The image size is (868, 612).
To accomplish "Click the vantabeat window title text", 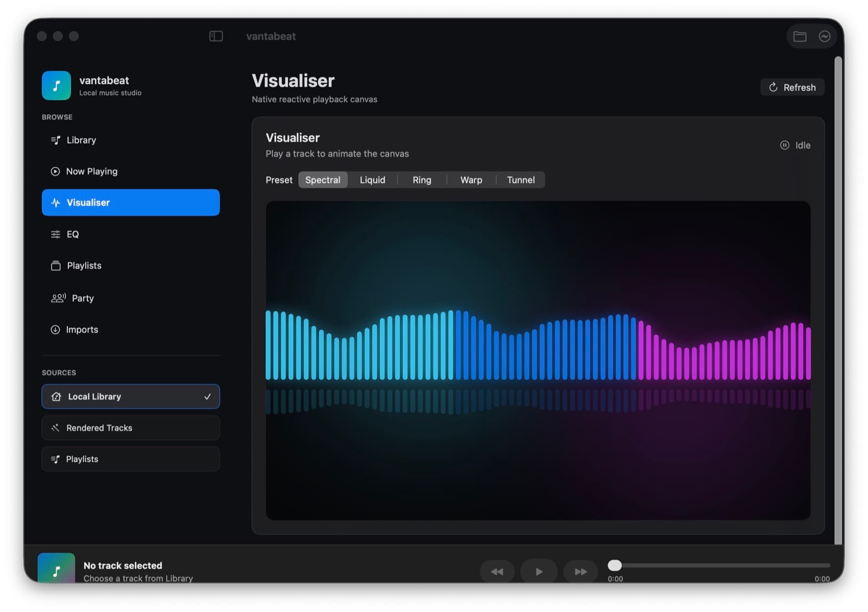I will click(271, 36).
